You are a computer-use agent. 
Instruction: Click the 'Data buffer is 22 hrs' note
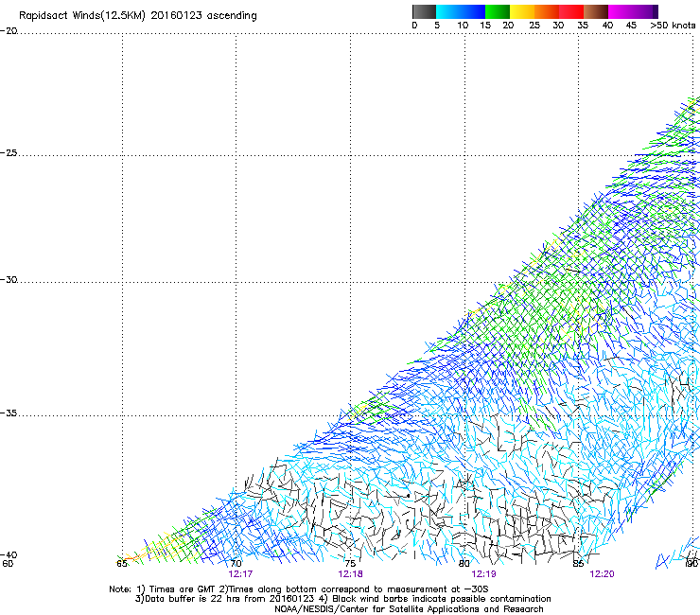click(x=342, y=599)
